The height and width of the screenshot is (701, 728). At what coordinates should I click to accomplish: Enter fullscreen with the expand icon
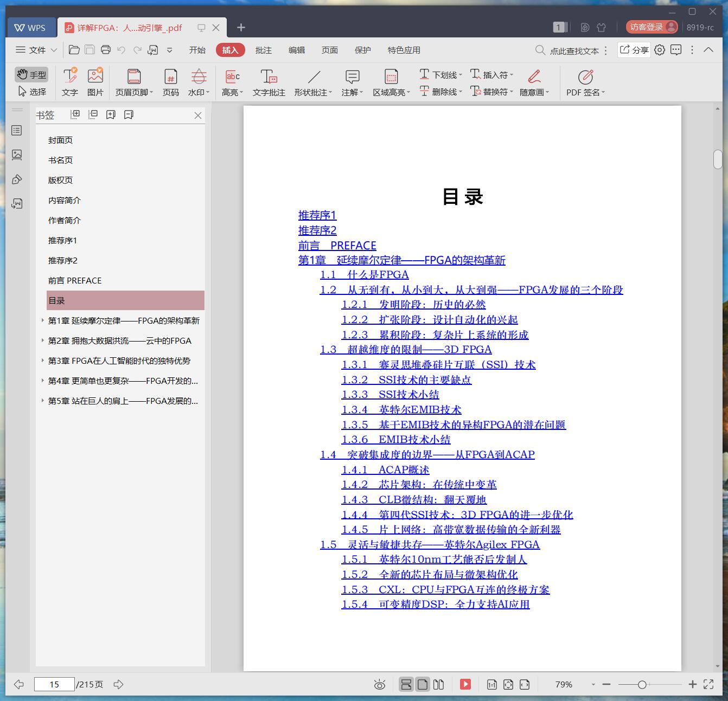pyautogui.click(x=708, y=684)
